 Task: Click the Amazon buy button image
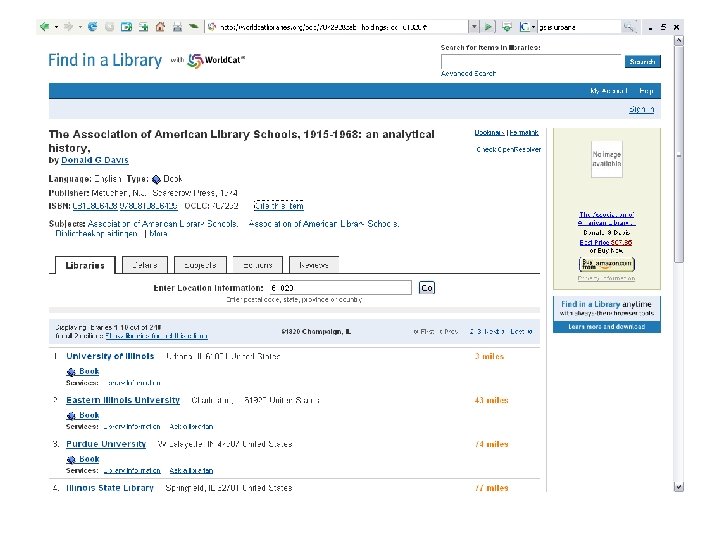click(607, 264)
